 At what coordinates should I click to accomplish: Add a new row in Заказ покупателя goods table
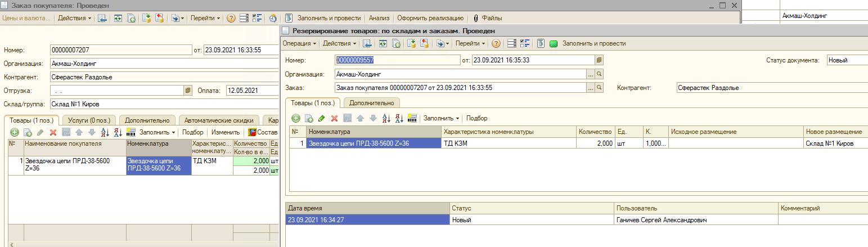point(15,133)
